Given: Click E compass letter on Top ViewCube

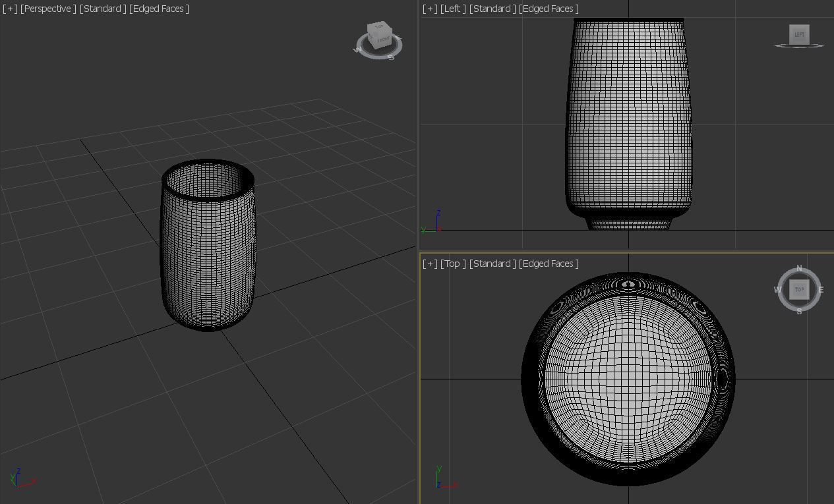Looking at the screenshot, I should [x=821, y=290].
